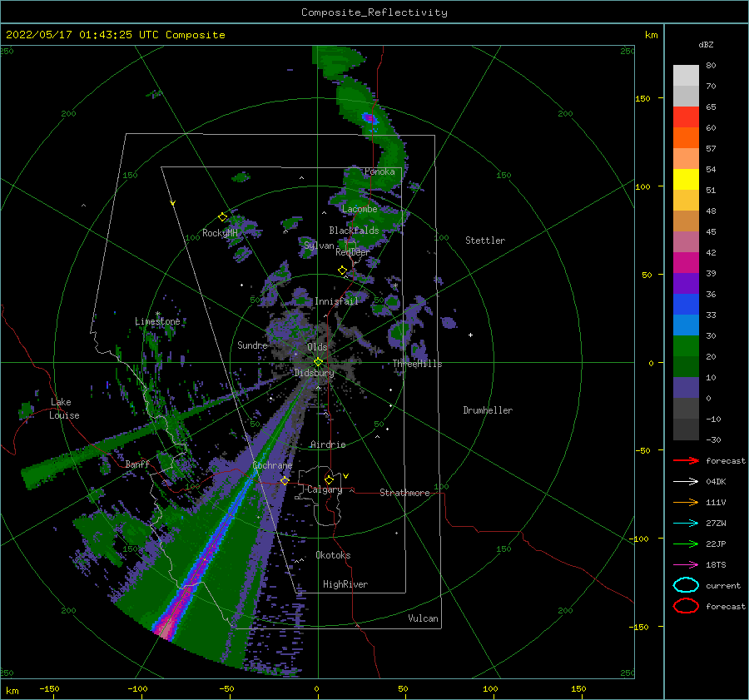Click the light gray 80 dBZ swatch
Screen dimensions: 749x700
[x=686, y=75]
